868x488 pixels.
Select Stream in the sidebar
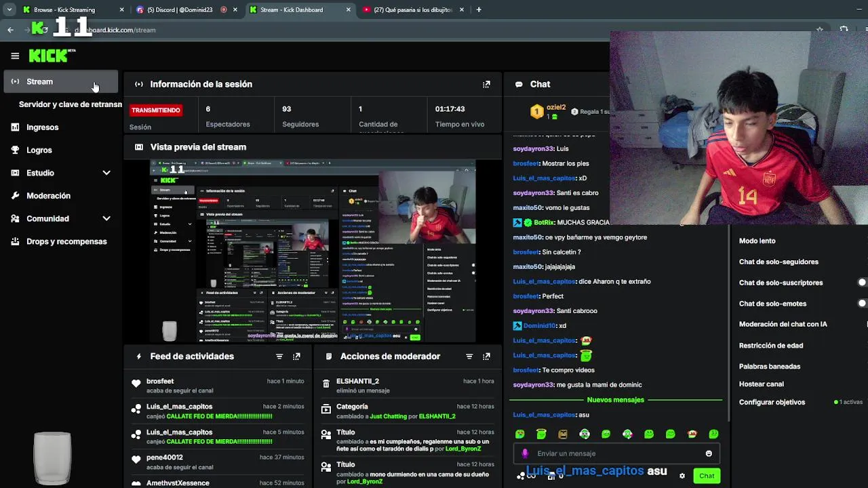[60, 81]
